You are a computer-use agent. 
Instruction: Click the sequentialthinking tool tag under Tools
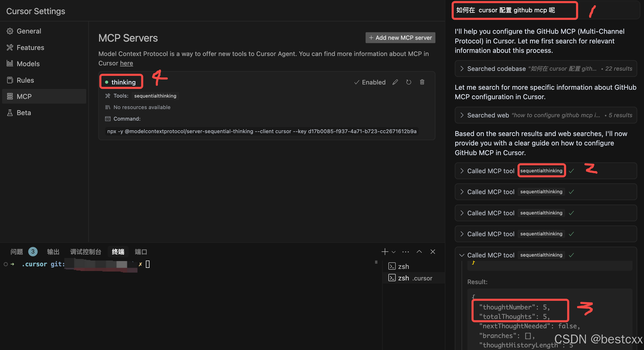click(x=155, y=96)
